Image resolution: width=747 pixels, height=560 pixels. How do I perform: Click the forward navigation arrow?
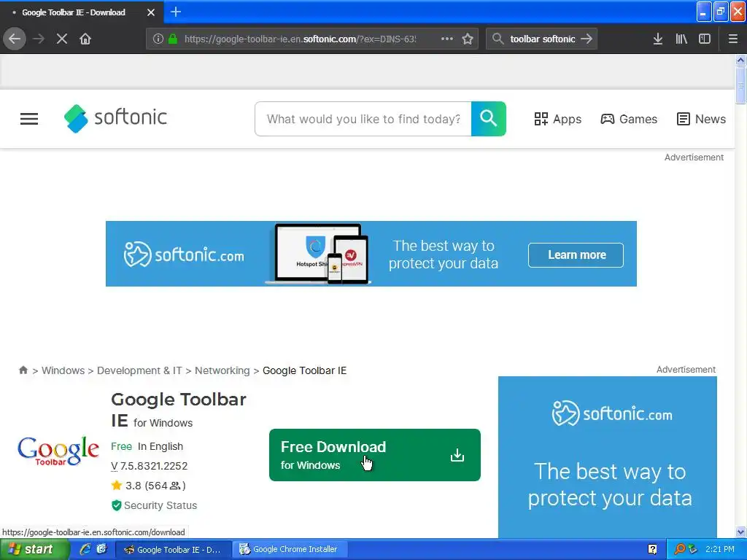39,39
